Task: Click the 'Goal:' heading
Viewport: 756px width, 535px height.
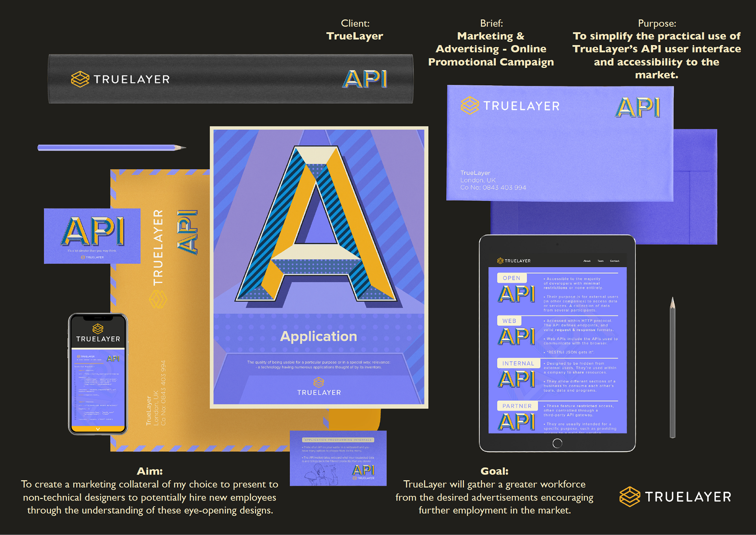Action: click(495, 471)
